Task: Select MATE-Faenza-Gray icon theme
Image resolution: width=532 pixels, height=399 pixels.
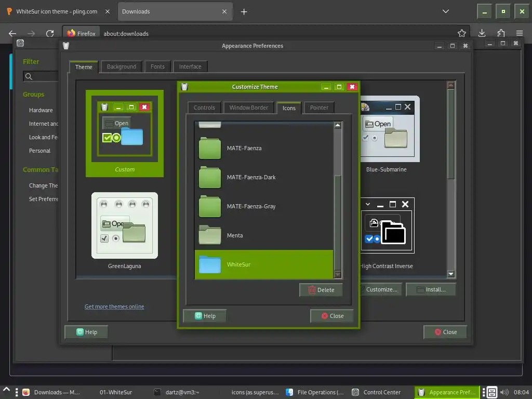Action: tap(264, 206)
